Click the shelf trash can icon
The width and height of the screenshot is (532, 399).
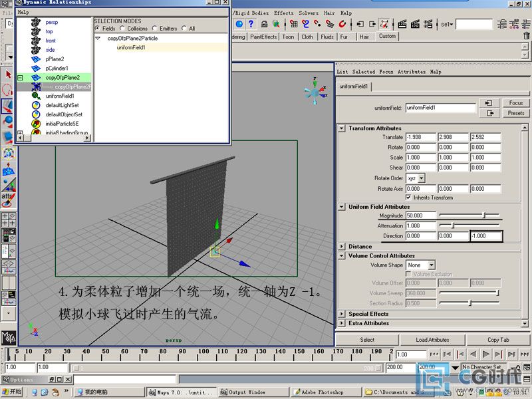point(526,36)
